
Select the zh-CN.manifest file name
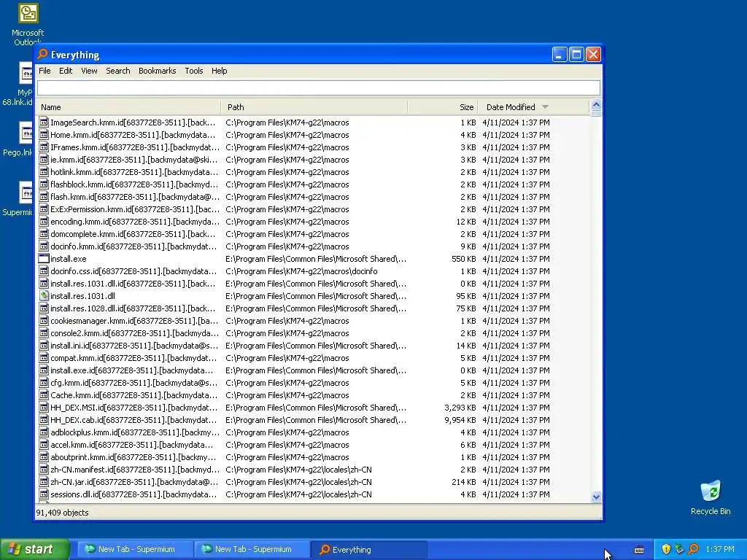(135, 470)
